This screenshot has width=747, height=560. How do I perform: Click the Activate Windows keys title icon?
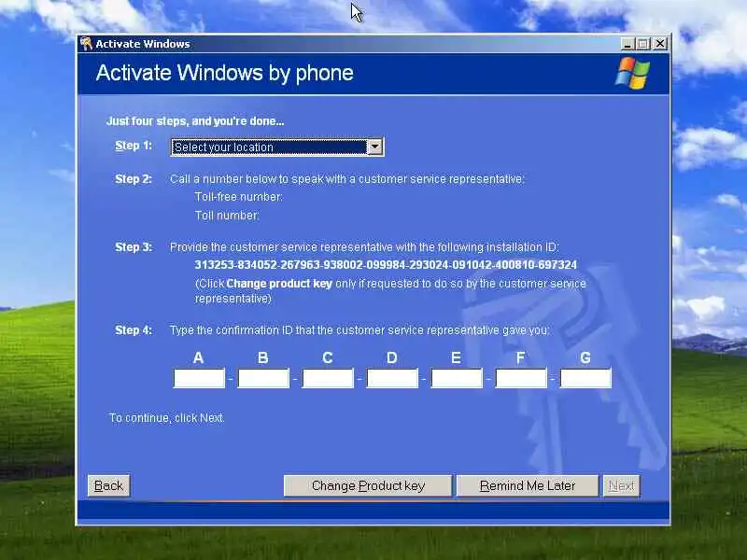coord(86,44)
